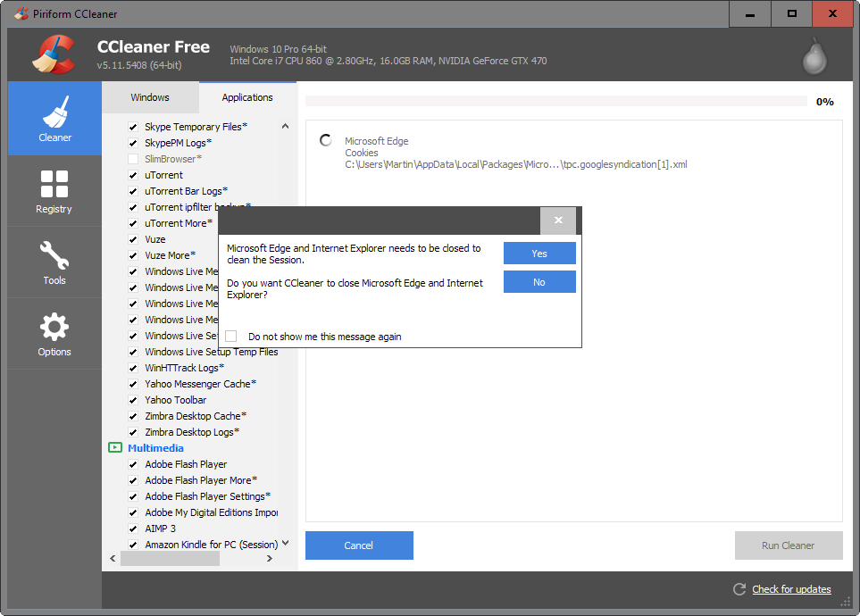Click the Piriform pear icon

tap(814, 55)
